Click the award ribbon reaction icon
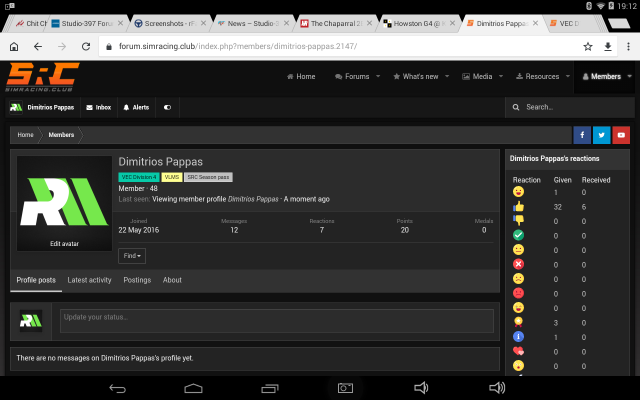This screenshot has height=400, width=640. click(x=518, y=322)
